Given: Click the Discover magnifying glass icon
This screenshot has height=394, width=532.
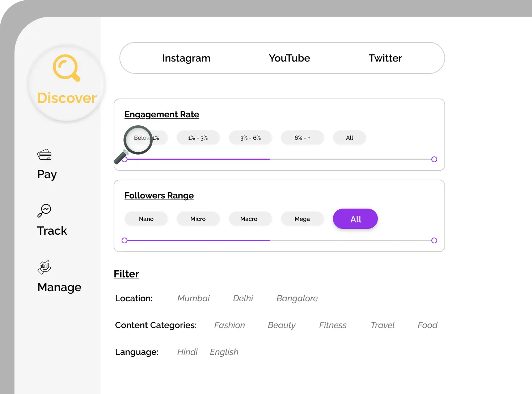Looking at the screenshot, I should point(67,68).
